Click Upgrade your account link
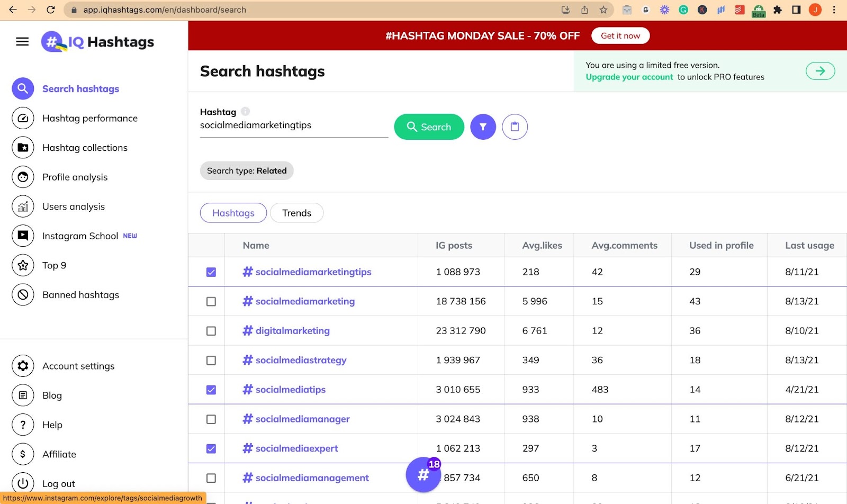 point(629,77)
